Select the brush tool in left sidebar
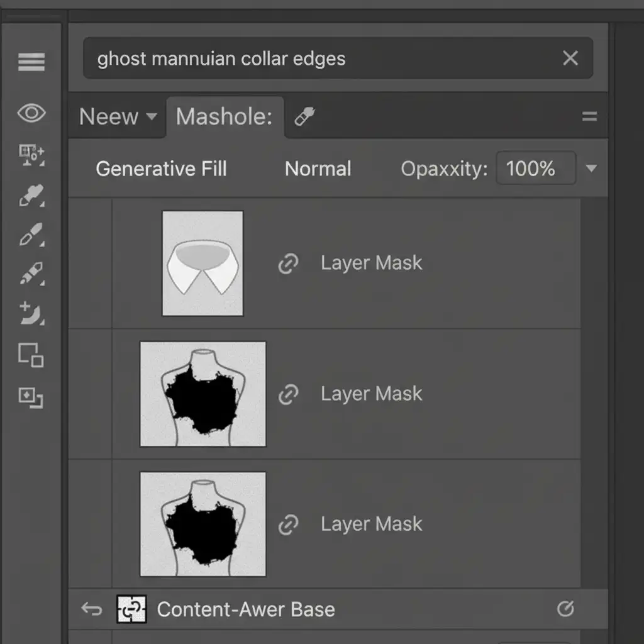The width and height of the screenshot is (644, 644). (x=31, y=235)
